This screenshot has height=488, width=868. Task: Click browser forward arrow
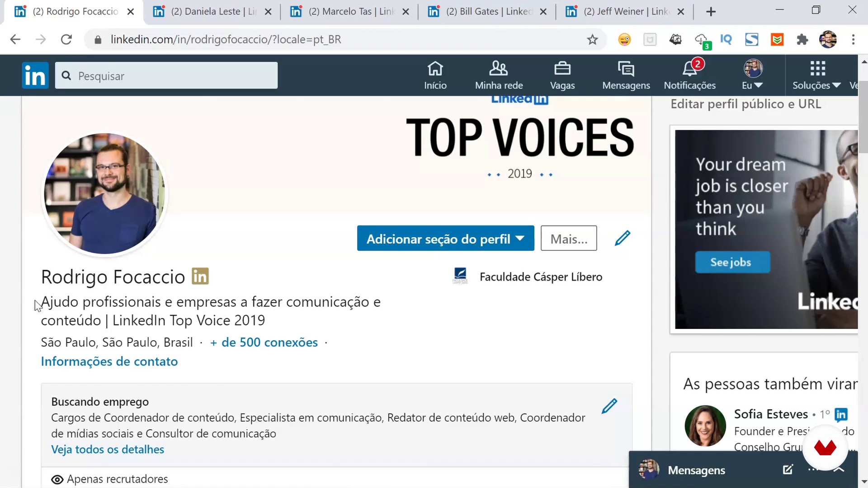41,39
